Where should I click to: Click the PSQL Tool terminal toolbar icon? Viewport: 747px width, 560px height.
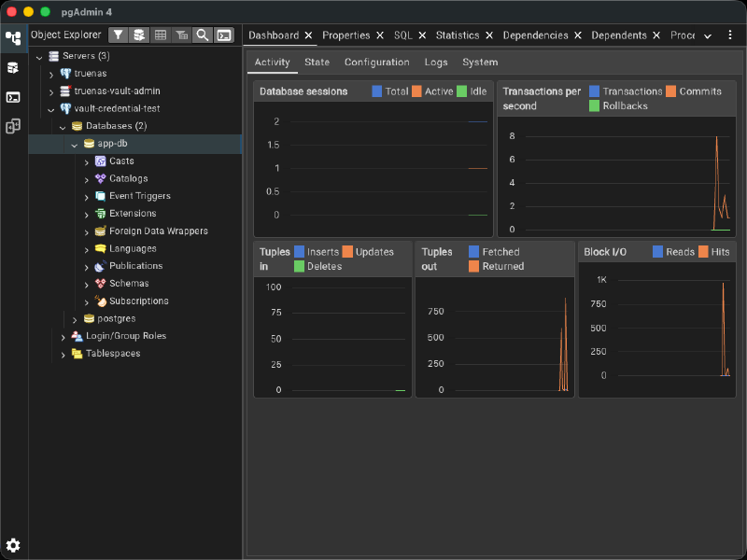click(x=224, y=35)
